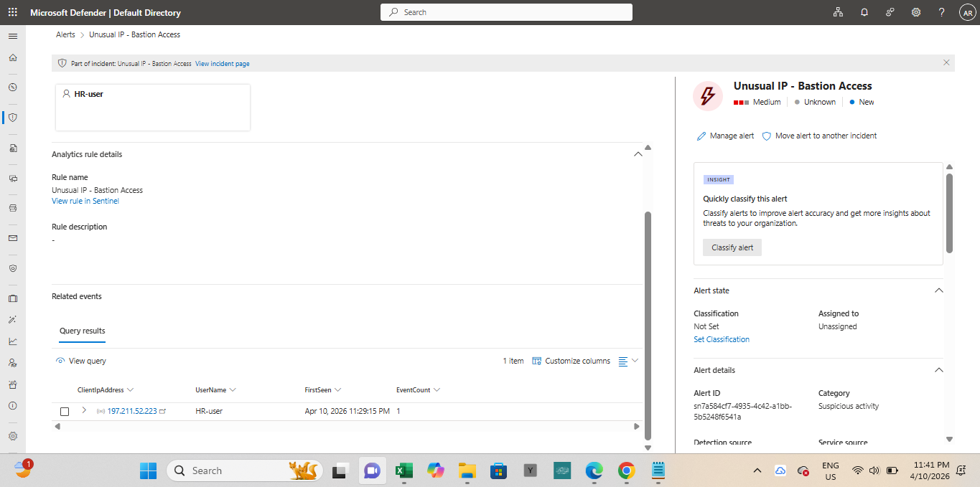Image resolution: width=980 pixels, height=487 pixels.
Task: Click the Suspicious activity category value
Action: (849, 406)
